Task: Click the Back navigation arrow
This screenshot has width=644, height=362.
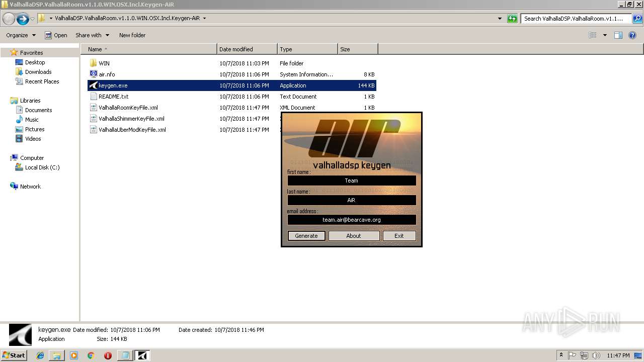Action: (9, 19)
